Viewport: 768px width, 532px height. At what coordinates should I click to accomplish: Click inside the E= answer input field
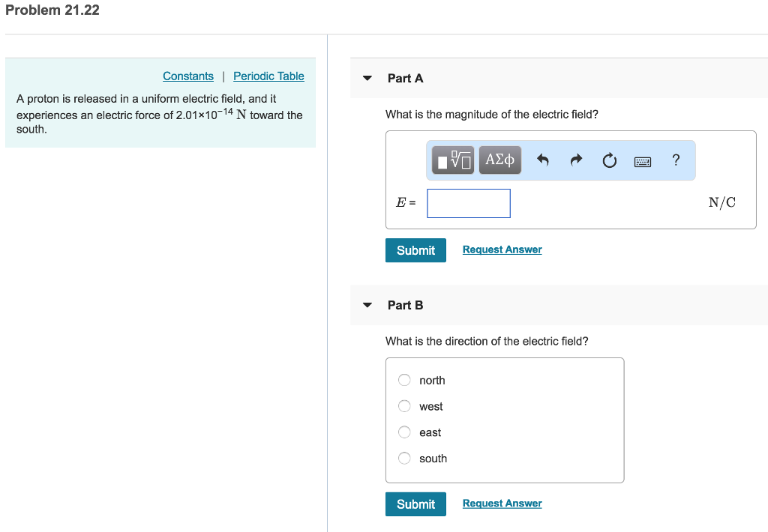(468, 203)
